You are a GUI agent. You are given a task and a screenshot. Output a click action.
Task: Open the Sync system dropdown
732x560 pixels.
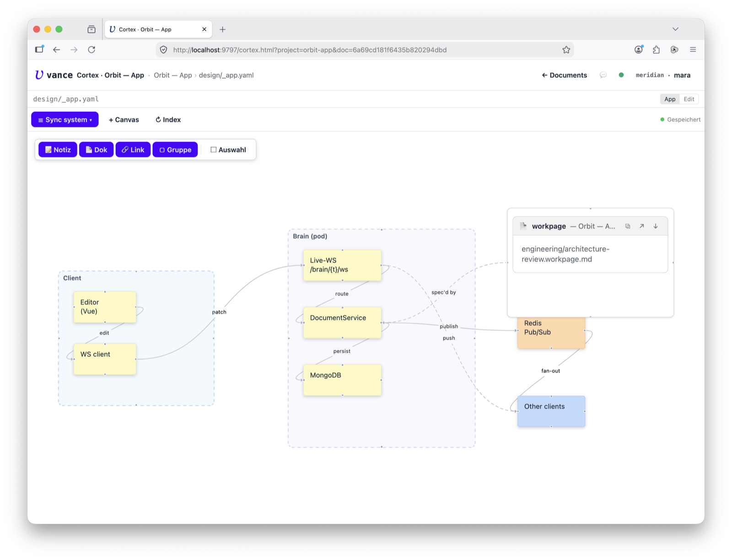click(x=65, y=119)
